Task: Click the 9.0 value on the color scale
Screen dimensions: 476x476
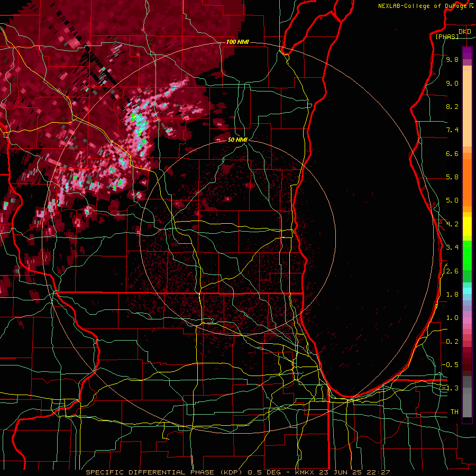Action: click(452, 83)
